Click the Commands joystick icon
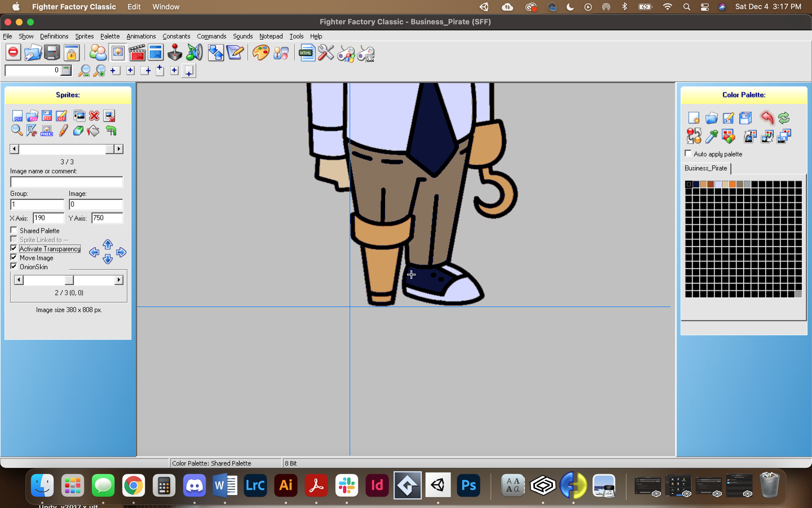The height and width of the screenshot is (508, 812). 174,53
